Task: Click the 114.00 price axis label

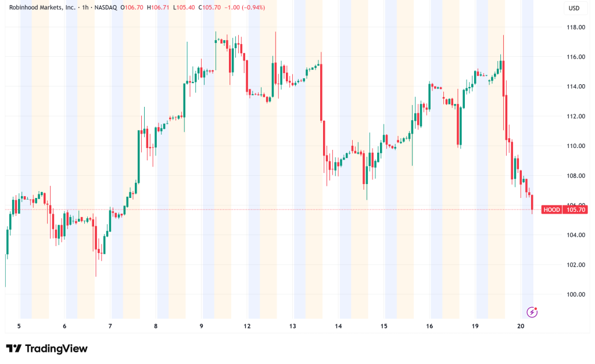Action: pyautogui.click(x=576, y=87)
